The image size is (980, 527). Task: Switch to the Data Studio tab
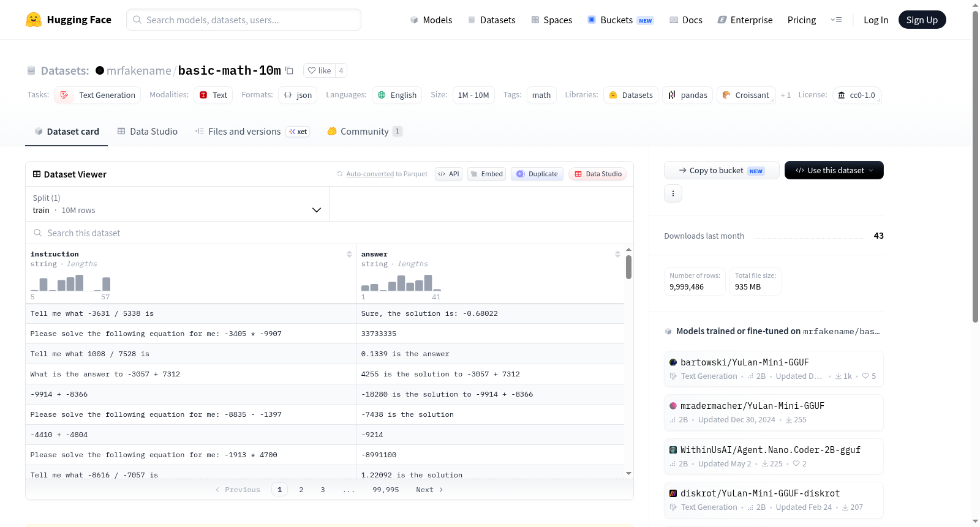(148, 132)
